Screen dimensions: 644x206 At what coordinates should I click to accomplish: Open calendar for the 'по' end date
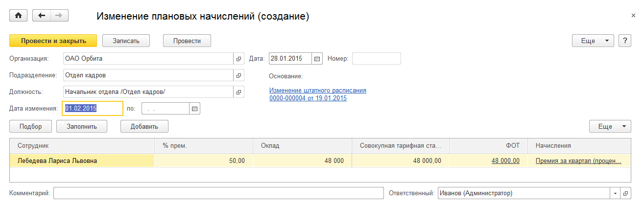[x=194, y=109]
